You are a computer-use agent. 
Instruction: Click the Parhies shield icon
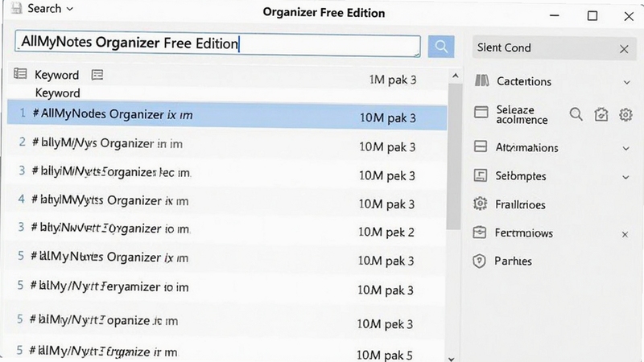(479, 261)
